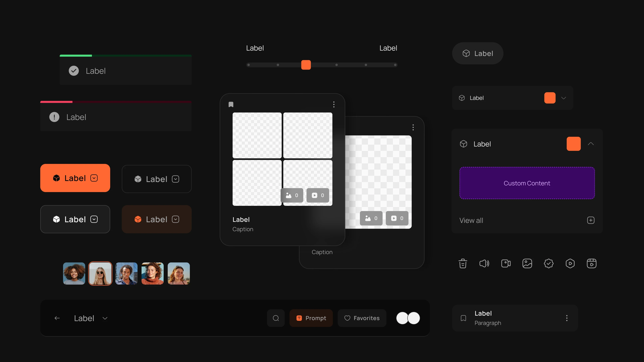Screen dimensions: 644x362
Task: Collapse the expanded Label panel chevron
Action: [591, 144]
